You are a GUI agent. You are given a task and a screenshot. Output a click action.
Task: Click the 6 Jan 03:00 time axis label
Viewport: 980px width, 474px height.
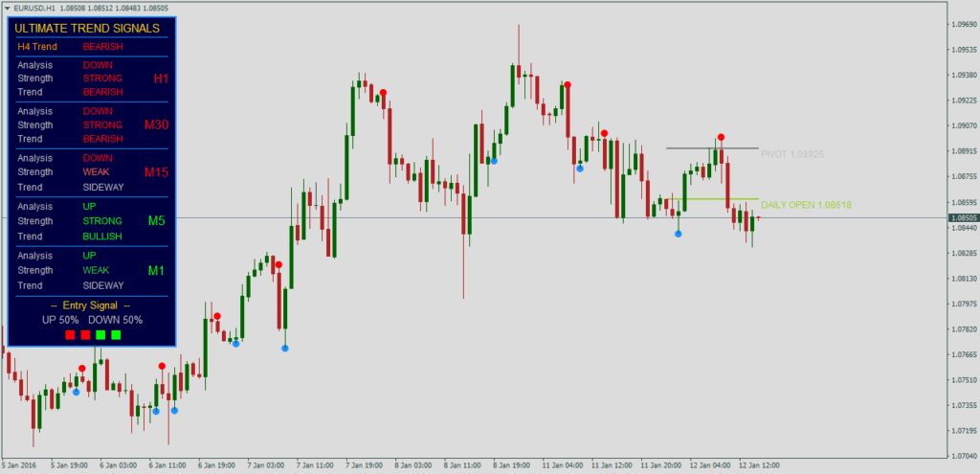coord(119,465)
